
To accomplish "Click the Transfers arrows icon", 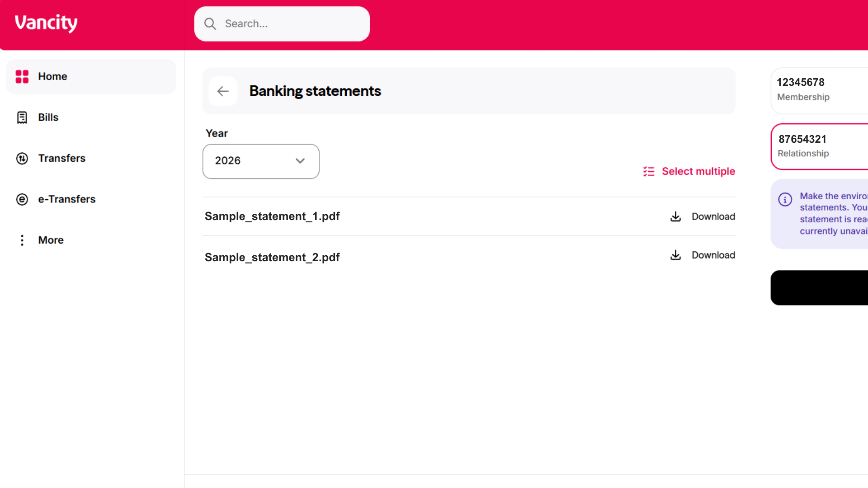I will coord(22,159).
